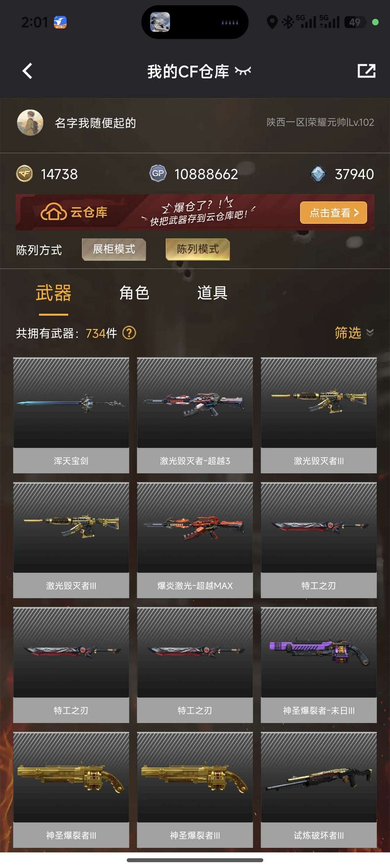This screenshot has height=868, width=390.
Task: Select the 道具 tab
Action: point(212,293)
